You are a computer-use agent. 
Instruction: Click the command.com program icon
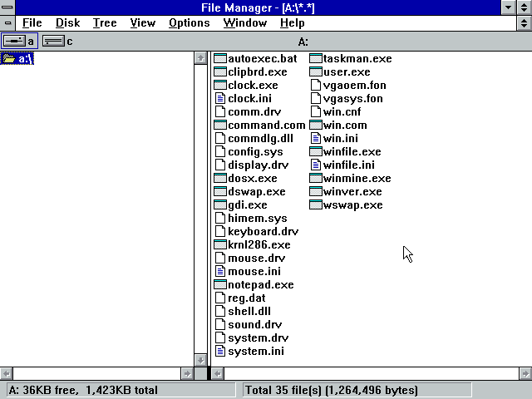[220, 126]
